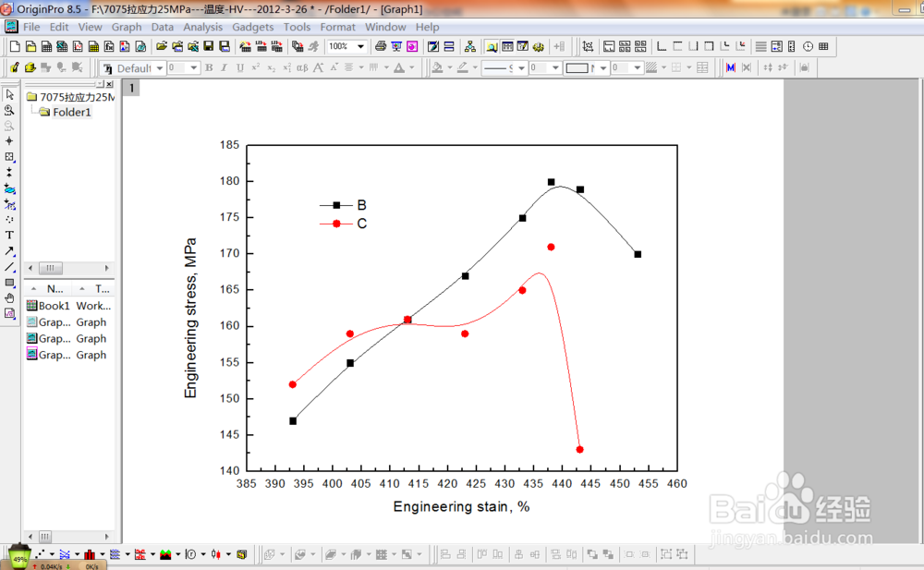Open the line width dropdown
This screenshot has width=924, height=570.
point(554,68)
